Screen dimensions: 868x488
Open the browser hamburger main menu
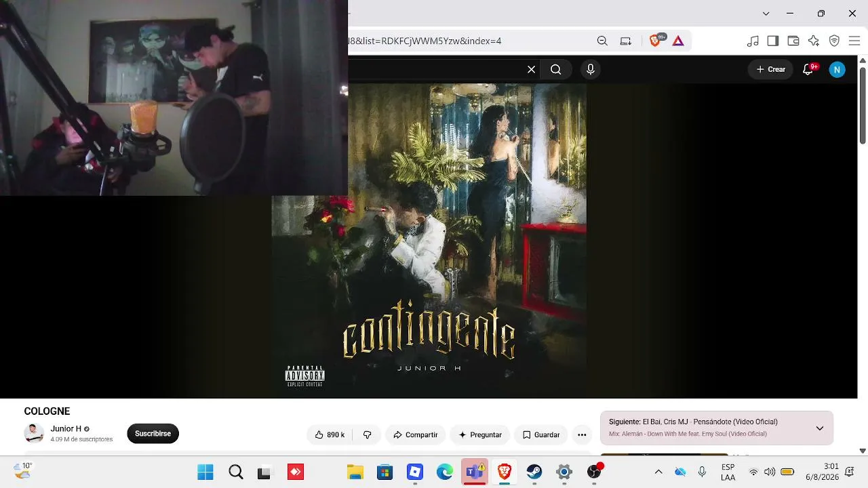point(854,41)
